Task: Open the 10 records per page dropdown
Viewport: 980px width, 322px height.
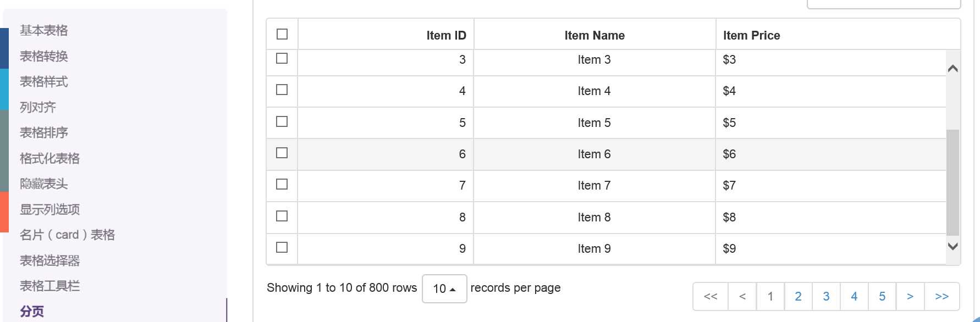Action: pos(444,288)
